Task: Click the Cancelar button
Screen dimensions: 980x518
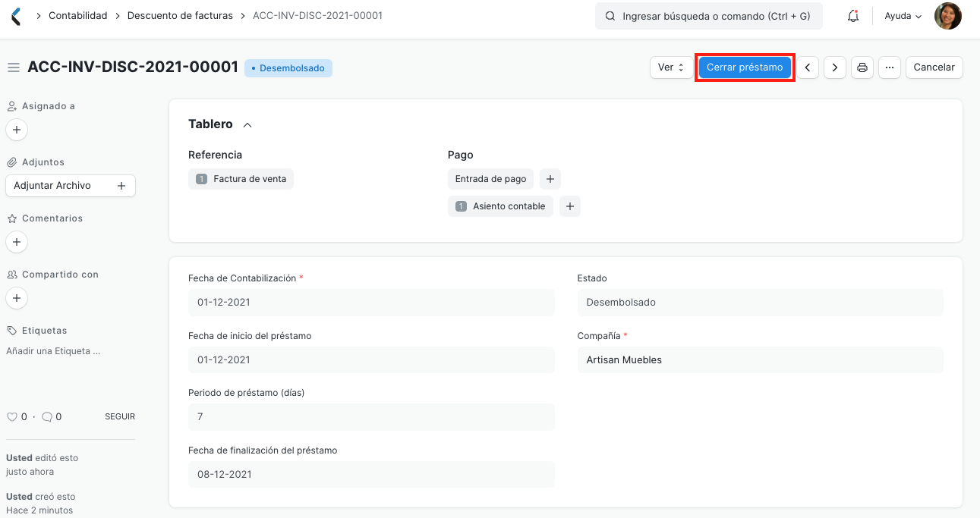Action: [x=934, y=67]
